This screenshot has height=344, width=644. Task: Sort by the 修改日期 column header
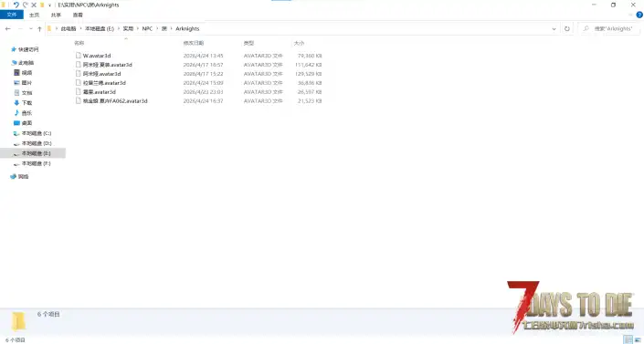point(194,43)
